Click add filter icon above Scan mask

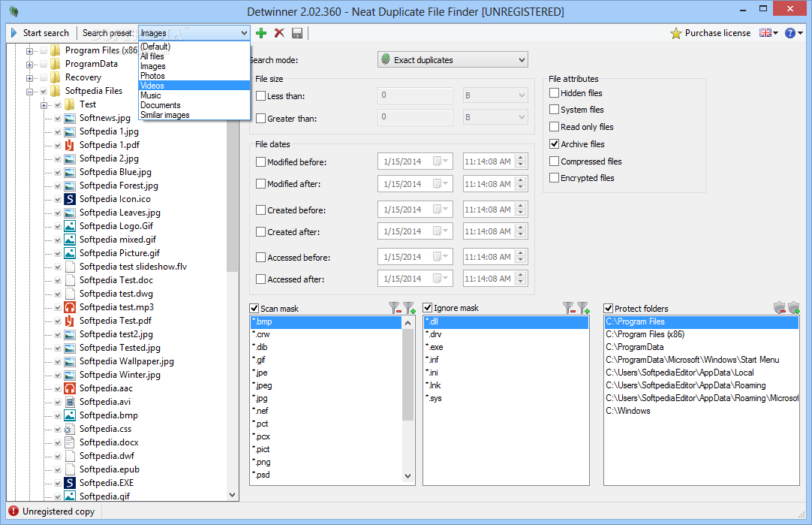click(x=409, y=309)
